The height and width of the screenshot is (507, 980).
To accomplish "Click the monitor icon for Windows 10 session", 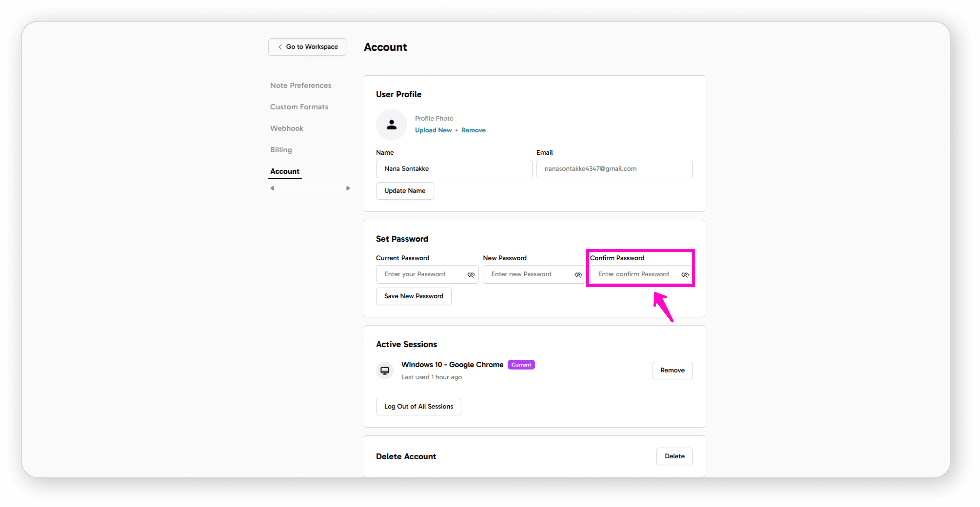I will coord(385,370).
